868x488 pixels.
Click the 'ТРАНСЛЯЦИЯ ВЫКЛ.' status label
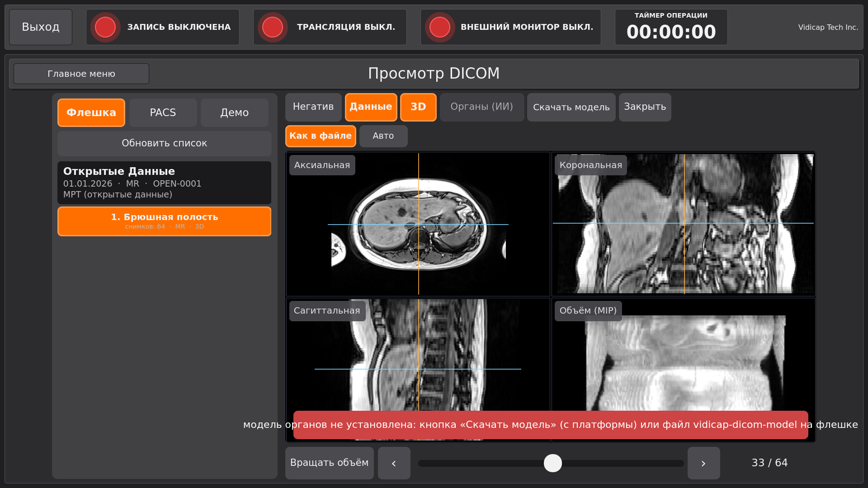point(346,27)
